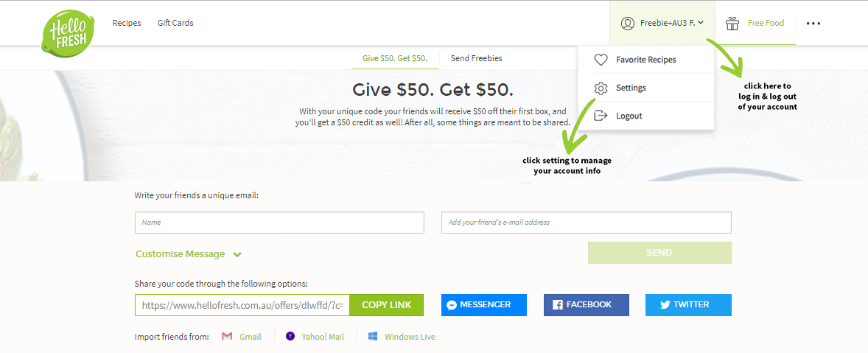Click the COPY LINK button
868x353 pixels.
pos(386,305)
